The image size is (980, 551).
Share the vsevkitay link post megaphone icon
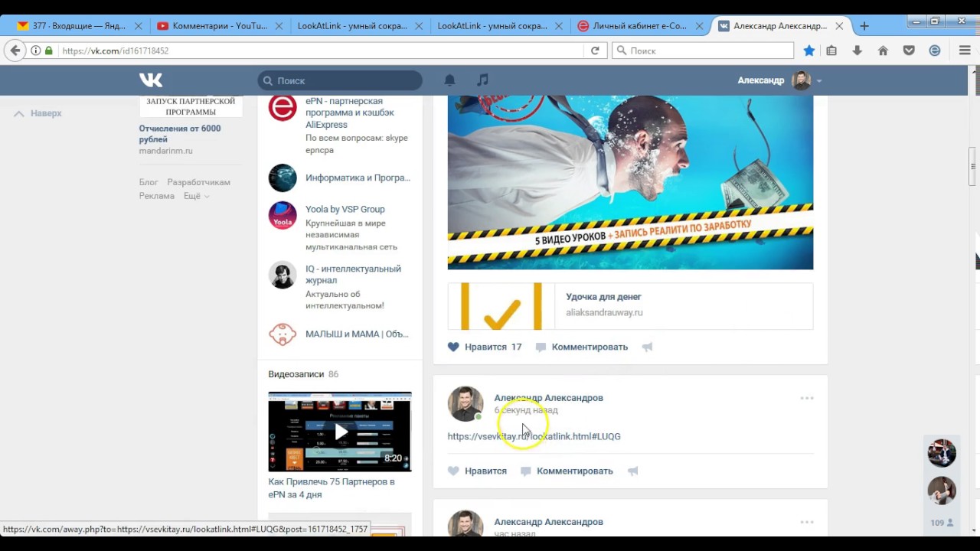633,471
